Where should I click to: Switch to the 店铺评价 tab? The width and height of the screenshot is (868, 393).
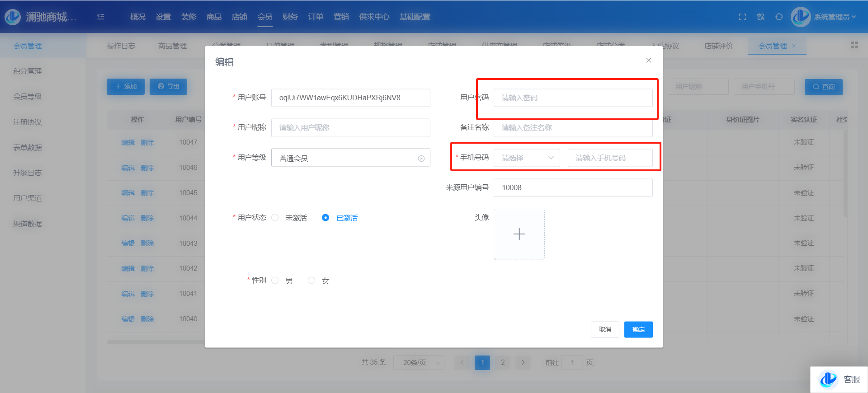718,46
